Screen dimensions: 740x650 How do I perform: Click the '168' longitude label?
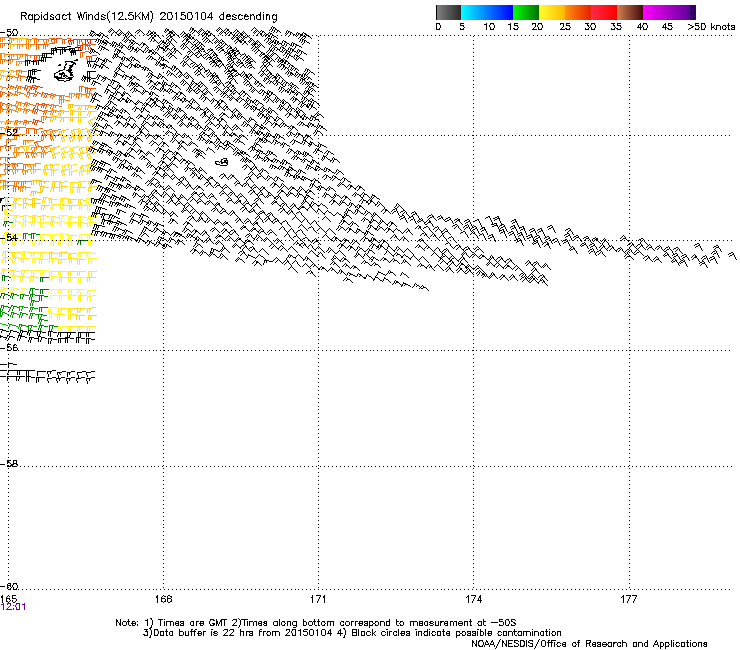coord(163,599)
